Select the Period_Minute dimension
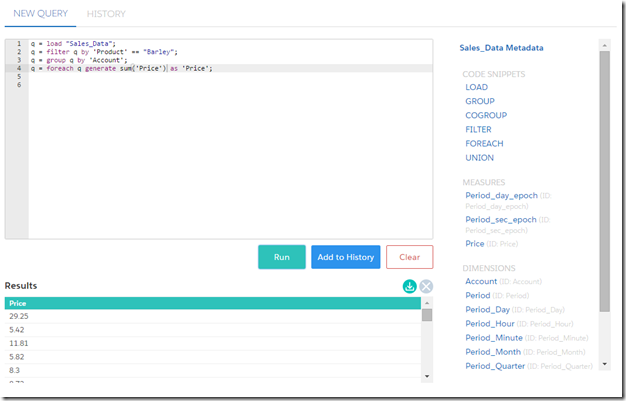Screen dimensions: 626x401 tap(494, 337)
